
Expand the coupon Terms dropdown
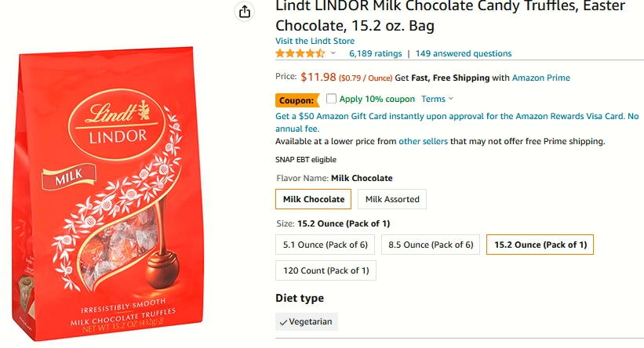coord(437,99)
